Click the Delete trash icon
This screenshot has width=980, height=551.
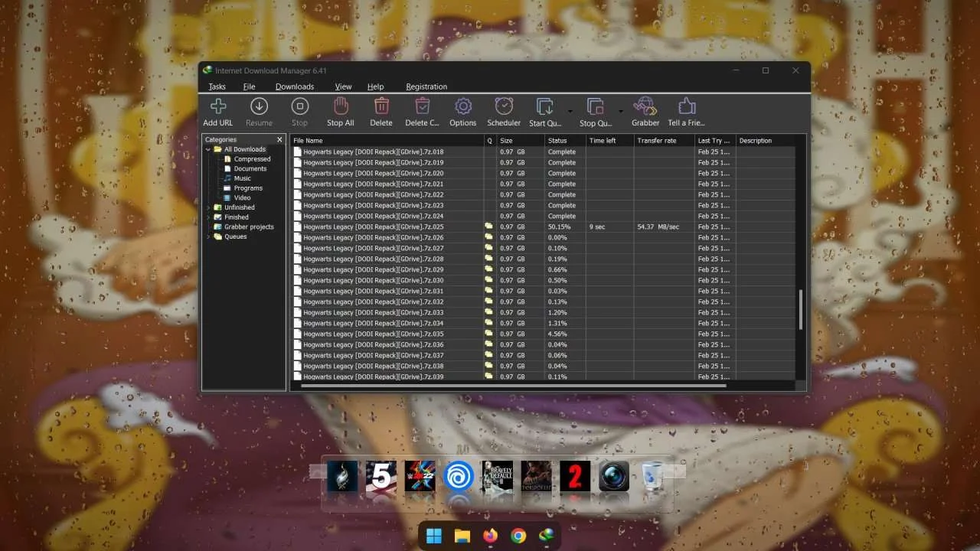[381, 106]
